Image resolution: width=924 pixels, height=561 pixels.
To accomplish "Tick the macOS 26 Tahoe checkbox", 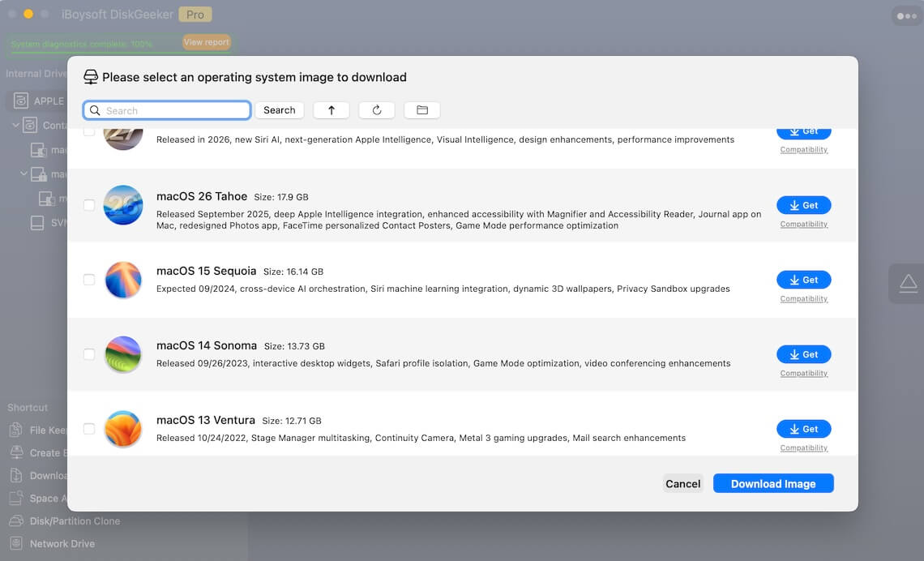I will pyautogui.click(x=89, y=205).
